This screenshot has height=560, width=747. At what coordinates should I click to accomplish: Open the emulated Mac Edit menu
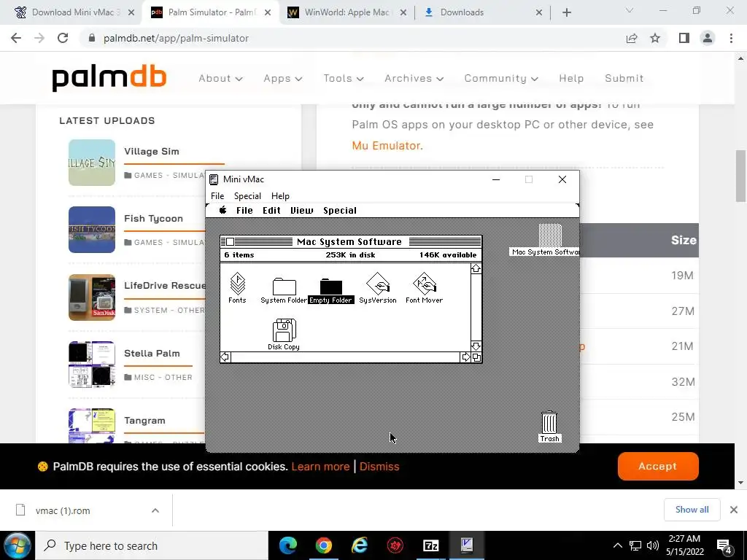coord(271,211)
